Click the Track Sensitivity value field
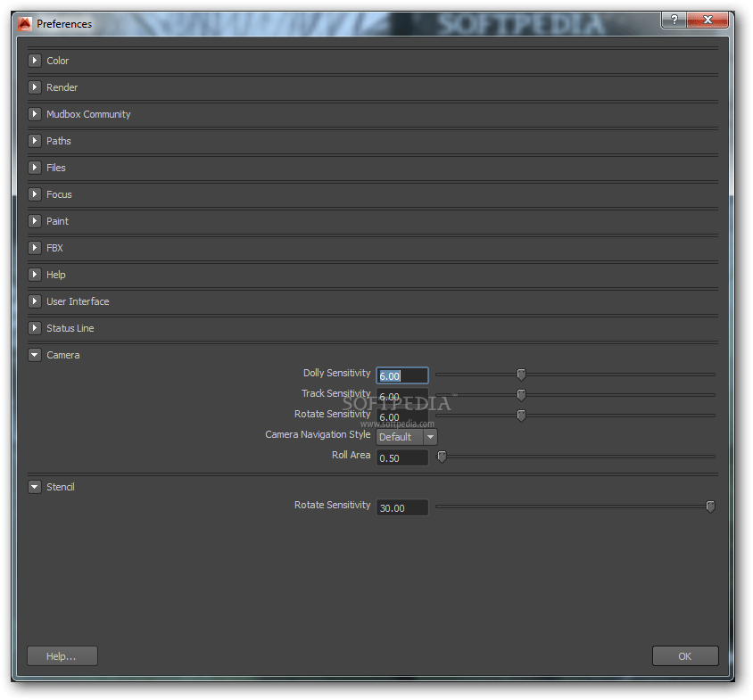Viewport: 753px width, 700px height. [402, 397]
